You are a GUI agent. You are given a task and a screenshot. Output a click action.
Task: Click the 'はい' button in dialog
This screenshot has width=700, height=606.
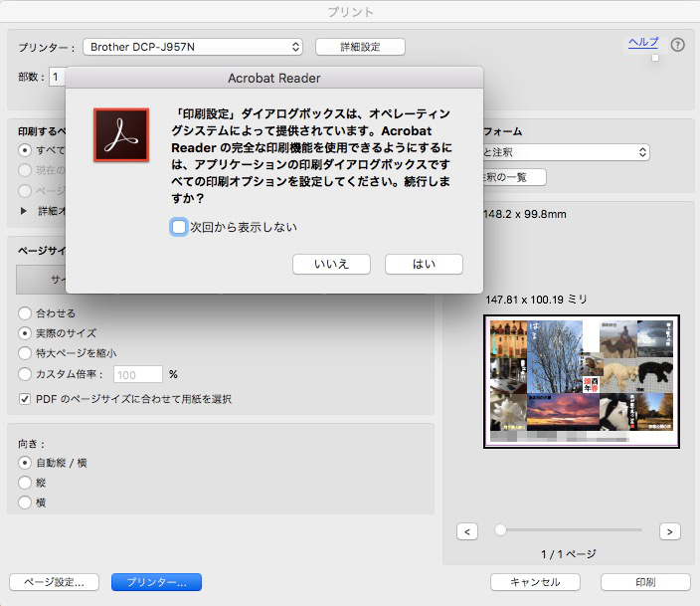pyautogui.click(x=424, y=264)
